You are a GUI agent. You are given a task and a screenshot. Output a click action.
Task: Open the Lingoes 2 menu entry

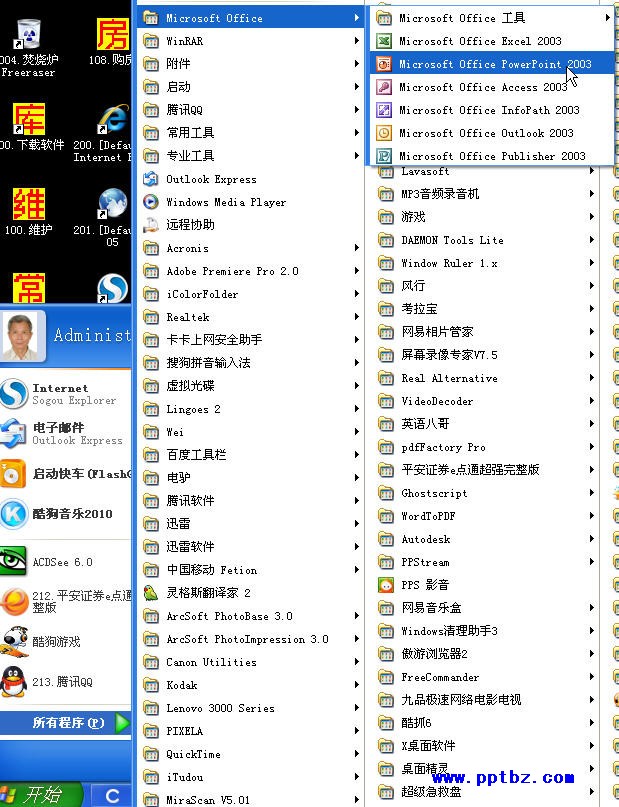pos(251,409)
